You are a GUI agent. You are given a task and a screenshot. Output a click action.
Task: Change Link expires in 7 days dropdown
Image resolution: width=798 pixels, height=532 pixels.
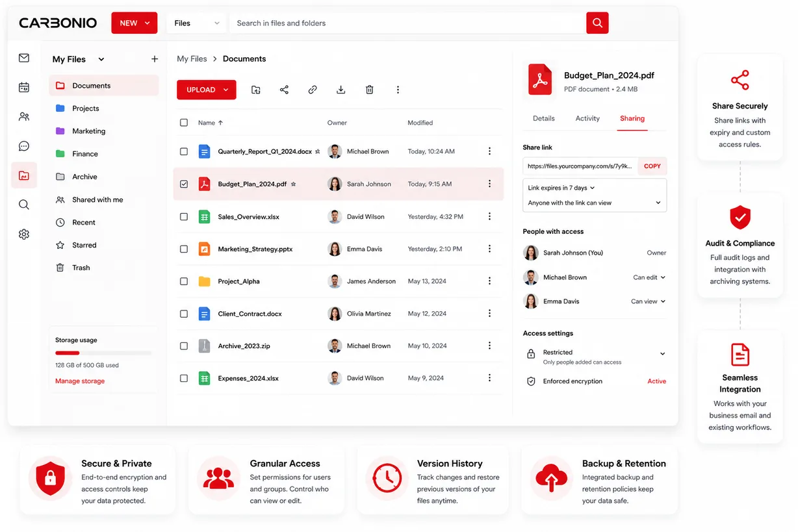[561, 188]
